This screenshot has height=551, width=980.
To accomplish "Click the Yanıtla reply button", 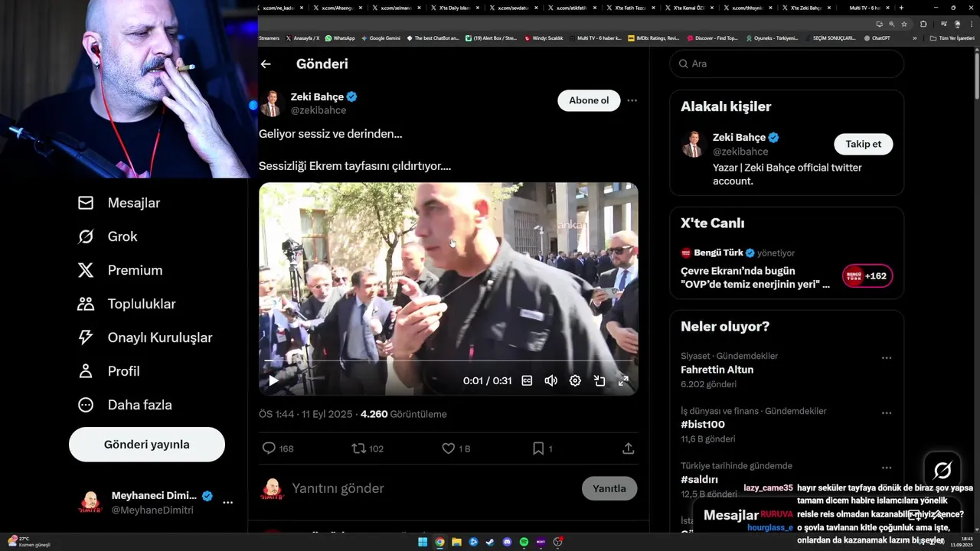I will (609, 488).
